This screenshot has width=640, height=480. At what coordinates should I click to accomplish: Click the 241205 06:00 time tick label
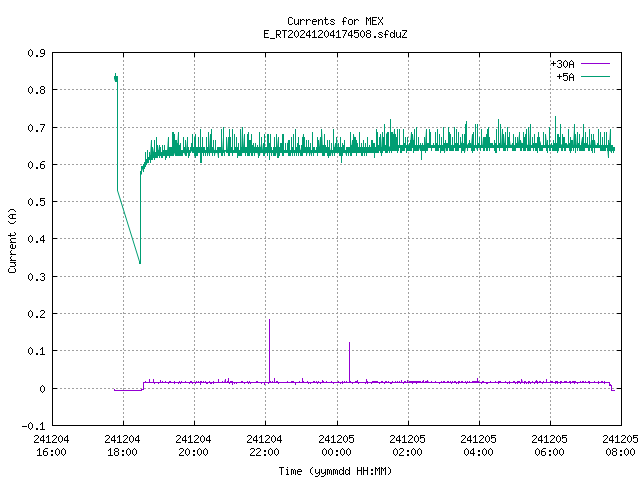click(549, 446)
